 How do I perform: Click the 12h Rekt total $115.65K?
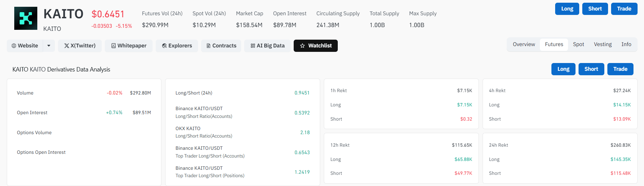point(462,145)
